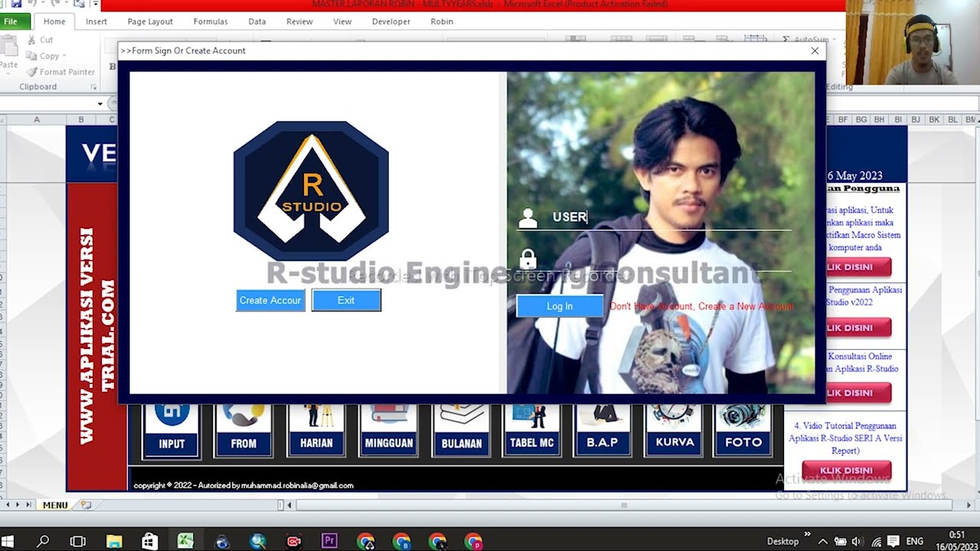Select column B header

(x=80, y=119)
